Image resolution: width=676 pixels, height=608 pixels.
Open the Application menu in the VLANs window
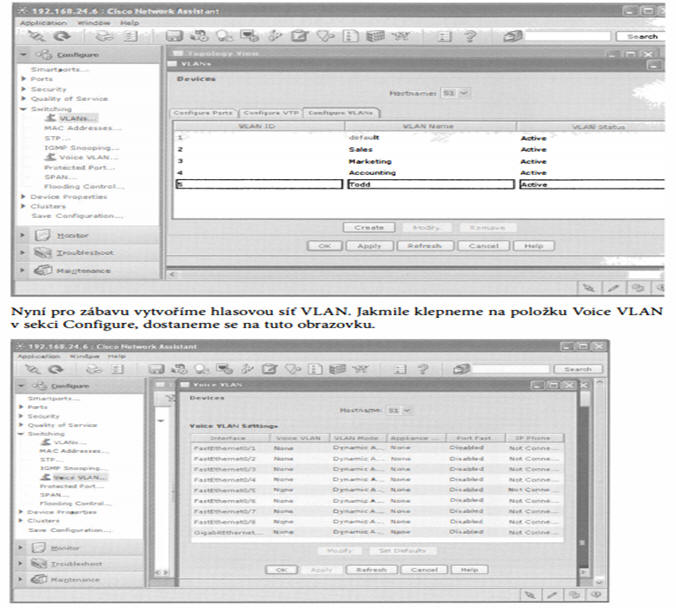[43, 23]
